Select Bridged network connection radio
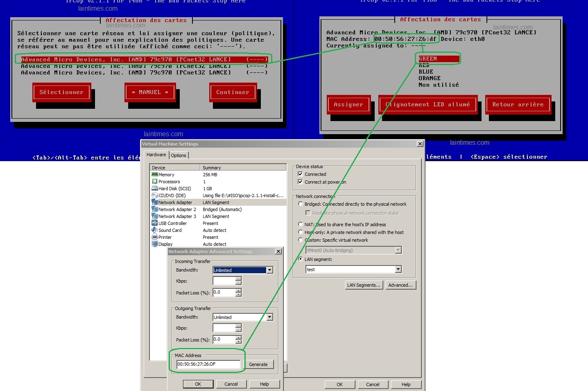The image size is (588, 391). coord(301,204)
